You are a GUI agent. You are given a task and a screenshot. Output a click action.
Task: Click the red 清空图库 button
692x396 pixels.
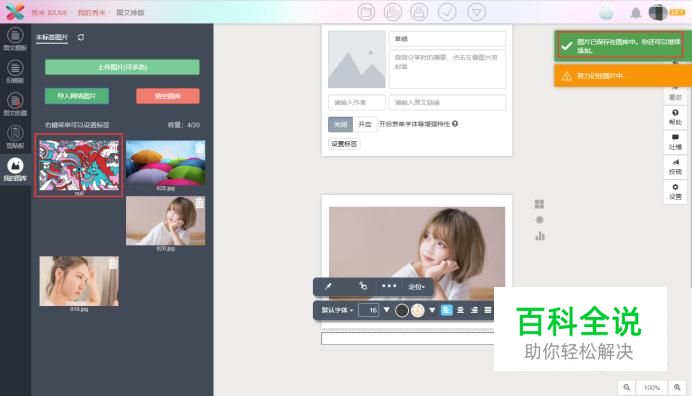(x=168, y=96)
